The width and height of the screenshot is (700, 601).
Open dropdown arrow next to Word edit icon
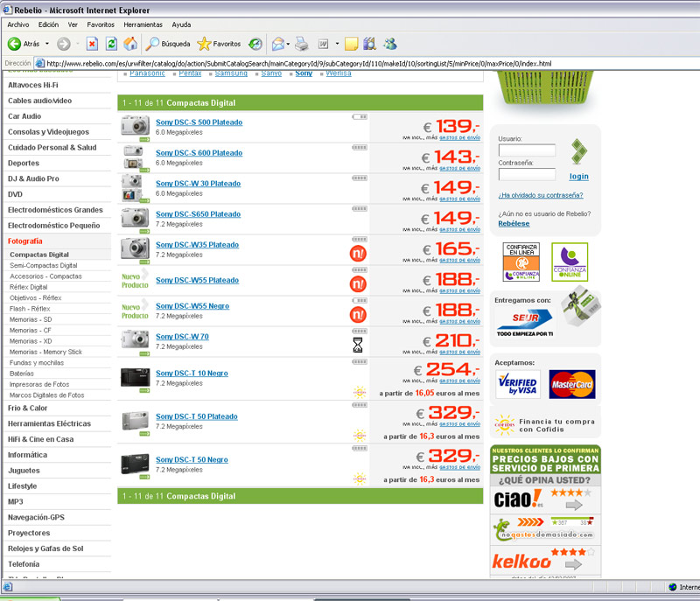coord(337,44)
